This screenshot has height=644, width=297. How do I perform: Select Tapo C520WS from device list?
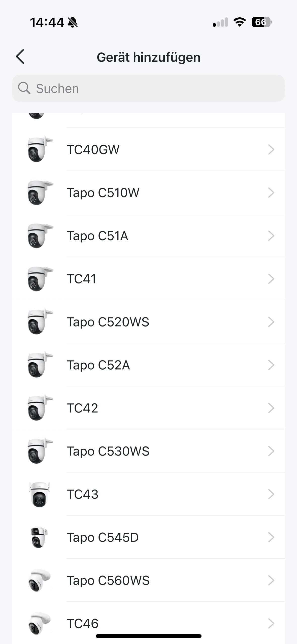[x=108, y=322]
